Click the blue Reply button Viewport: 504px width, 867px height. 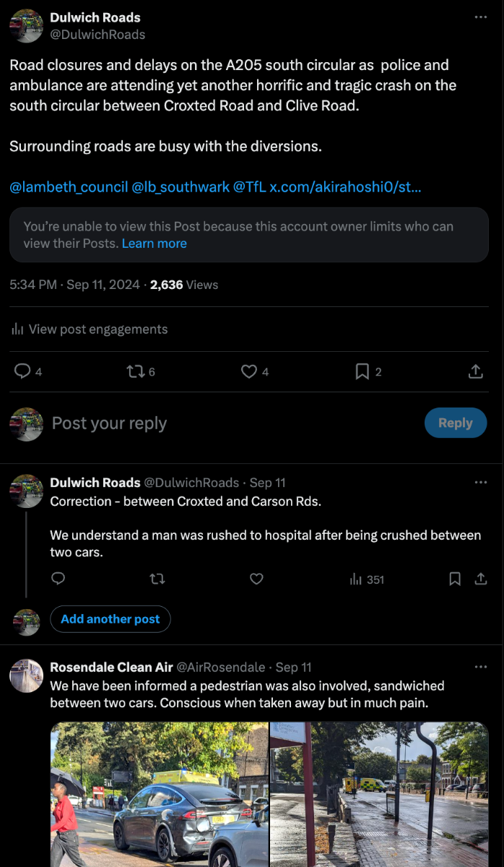pyautogui.click(x=455, y=423)
